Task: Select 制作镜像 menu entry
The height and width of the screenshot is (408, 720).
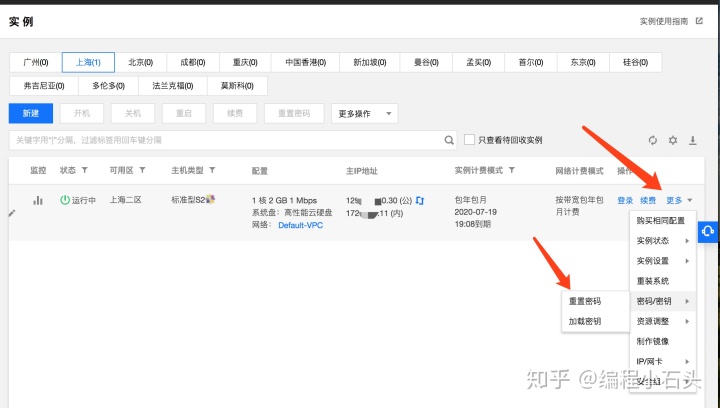Action: click(663, 341)
